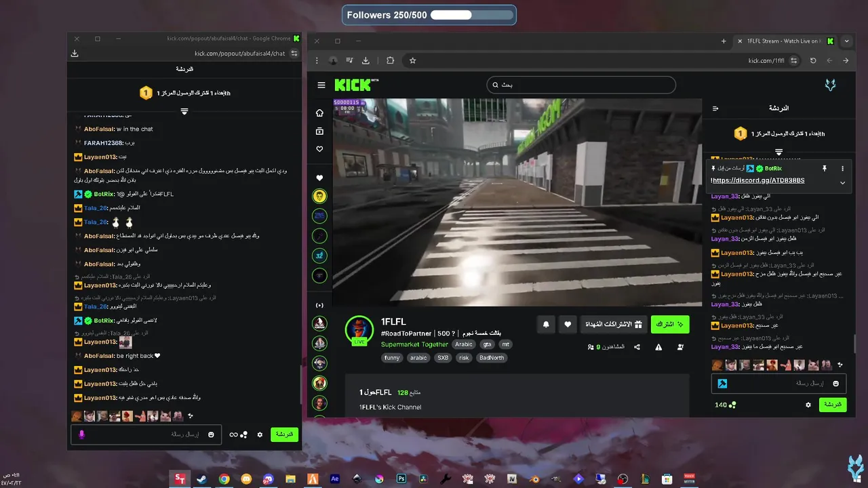This screenshot has height=488, width=868.
Task: Open new browser tab with plus button
Action: 724,41
